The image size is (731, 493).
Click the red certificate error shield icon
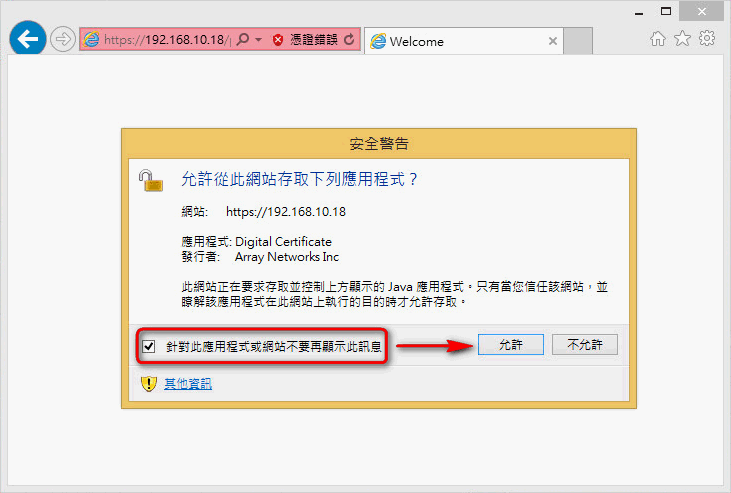point(278,40)
